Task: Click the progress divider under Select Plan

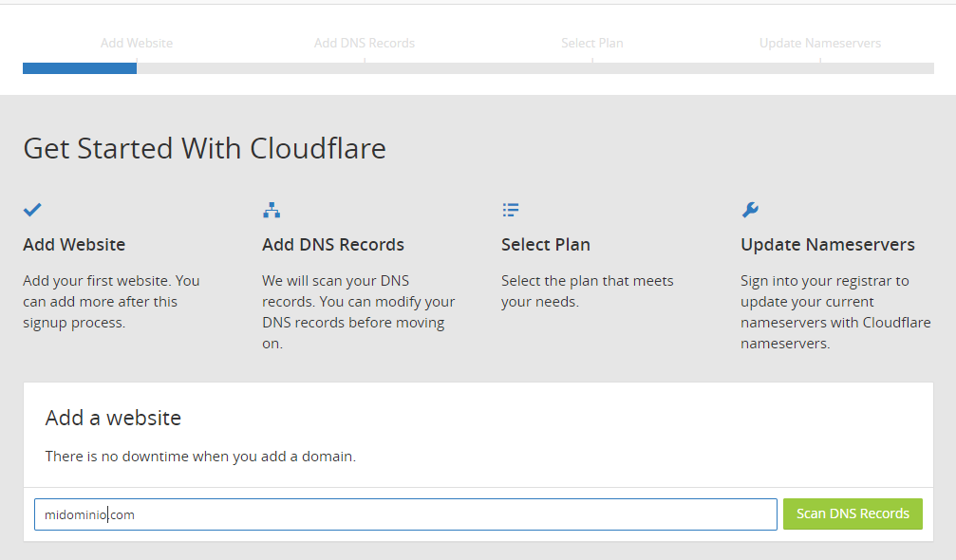Action: point(592,67)
